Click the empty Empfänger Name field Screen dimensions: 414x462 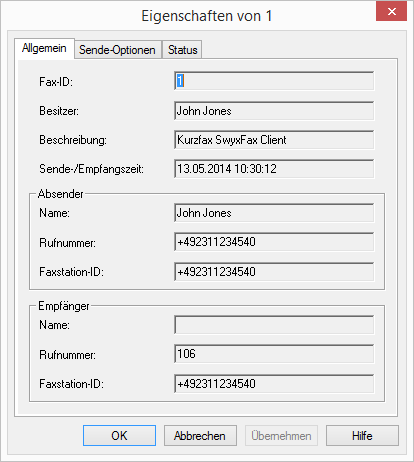click(x=274, y=325)
